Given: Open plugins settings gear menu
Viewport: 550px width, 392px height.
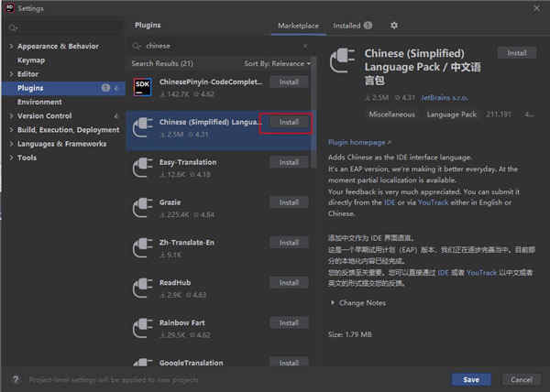Looking at the screenshot, I should click(x=394, y=26).
